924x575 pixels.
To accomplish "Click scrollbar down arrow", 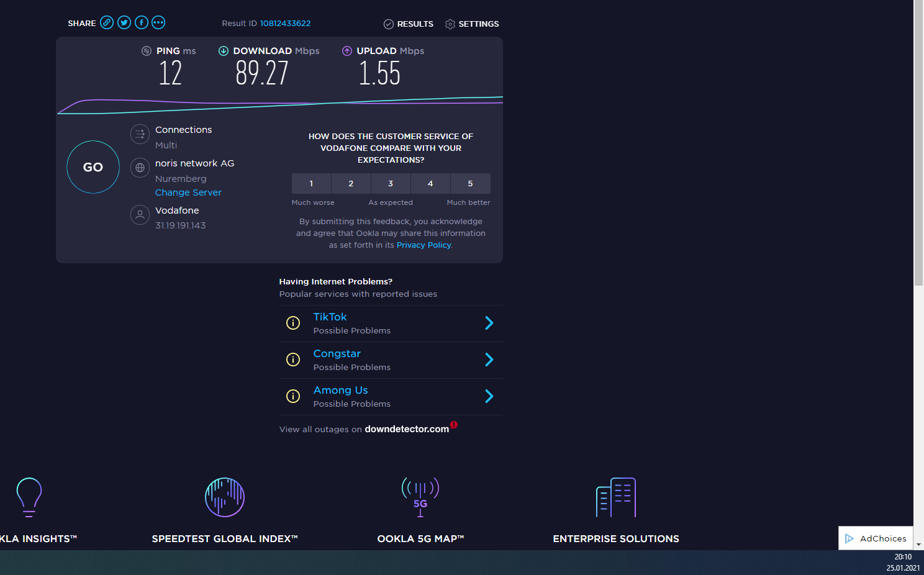I will coord(918,545).
